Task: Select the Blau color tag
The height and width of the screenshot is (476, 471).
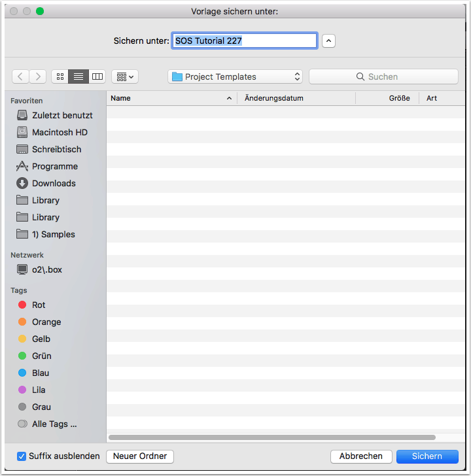Action: pyautogui.click(x=40, y=373)
